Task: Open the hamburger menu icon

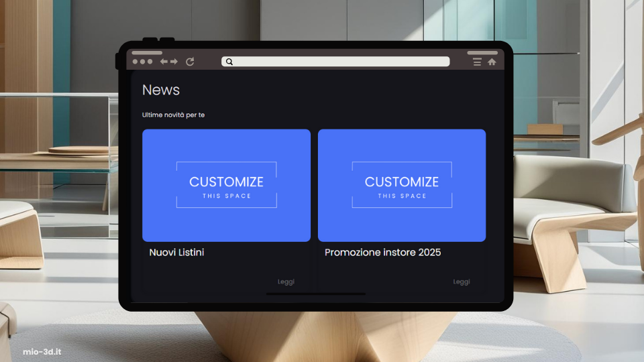Action: tap(477, 62)
